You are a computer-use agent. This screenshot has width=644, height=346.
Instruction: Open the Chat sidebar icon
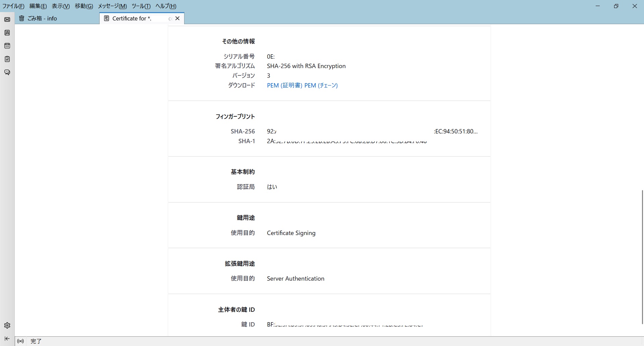7,72
